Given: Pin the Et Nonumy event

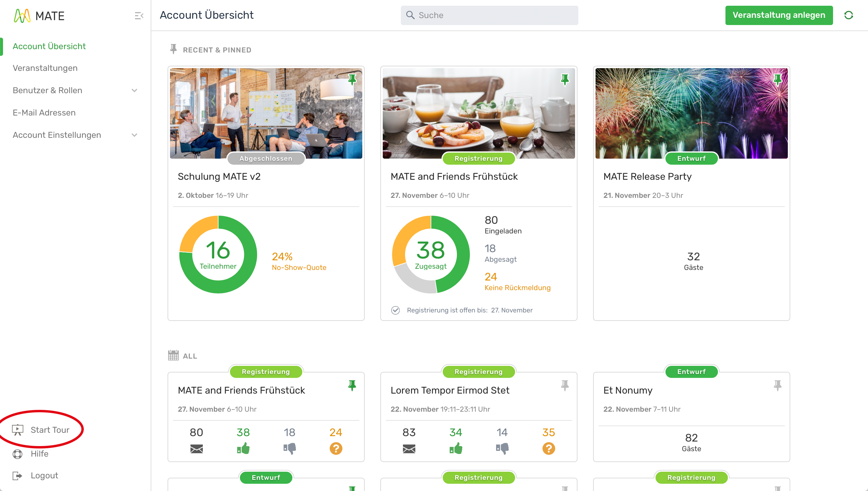Looking at the screenshot, I should (777, 385).
